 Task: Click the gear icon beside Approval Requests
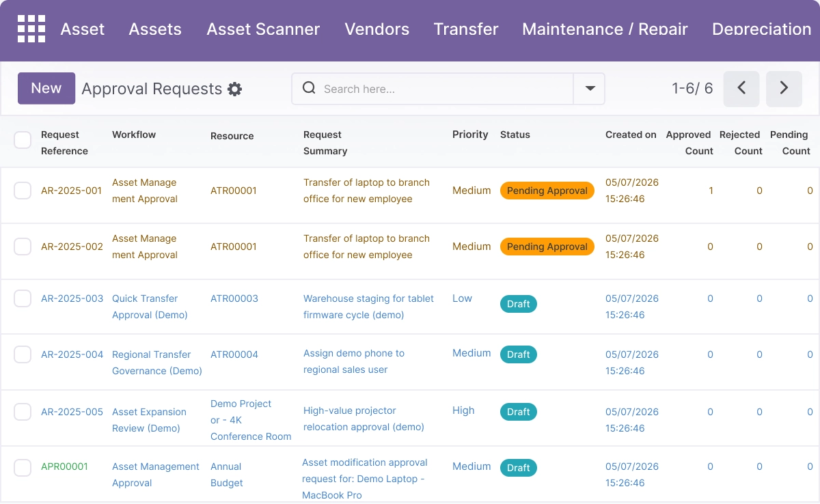pyautogui.click(x=235, y=89)
